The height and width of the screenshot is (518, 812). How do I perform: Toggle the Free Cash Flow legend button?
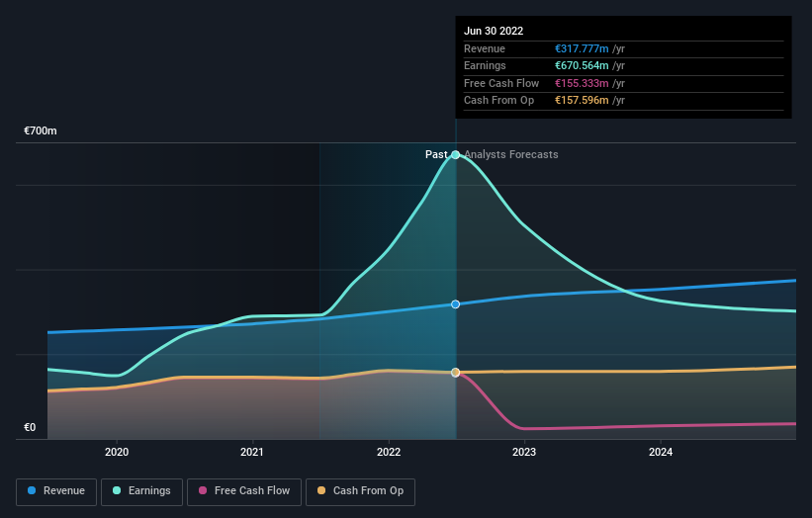coord(244,491)
